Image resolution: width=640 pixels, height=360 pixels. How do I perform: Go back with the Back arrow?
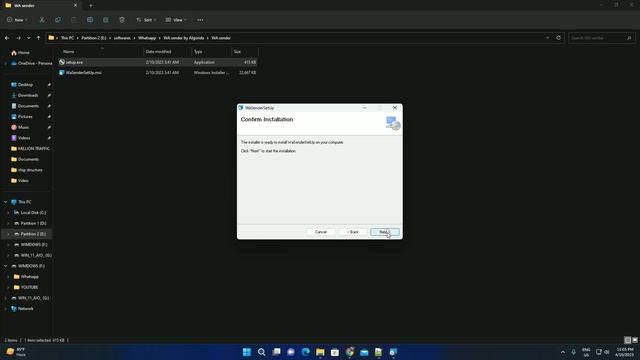click(7, 38)
